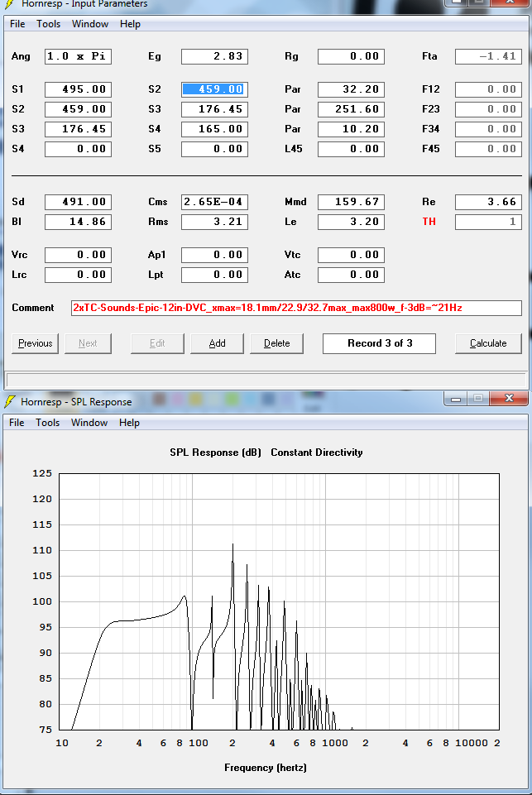The image size is (532, 795).
Task: Click the red Comment text field
Action: click(297, 308)
